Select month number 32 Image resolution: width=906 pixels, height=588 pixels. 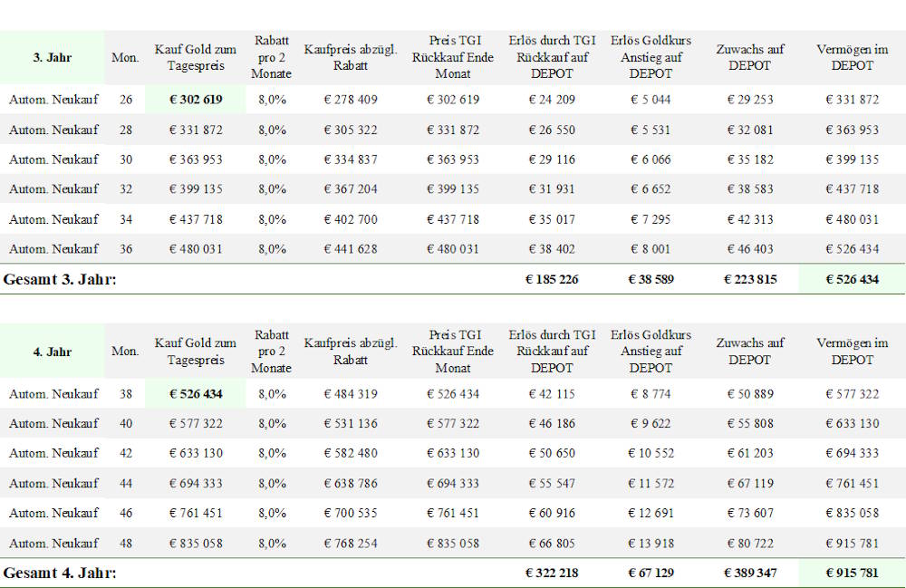pyautogui.click(x=126, y=188)
